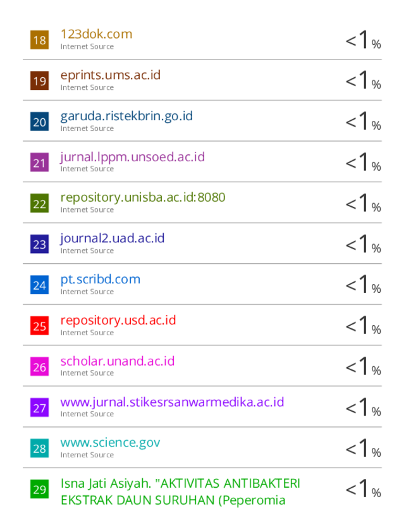Select the garuda.ristekbrin.go.id source

[x=126, y=116]
